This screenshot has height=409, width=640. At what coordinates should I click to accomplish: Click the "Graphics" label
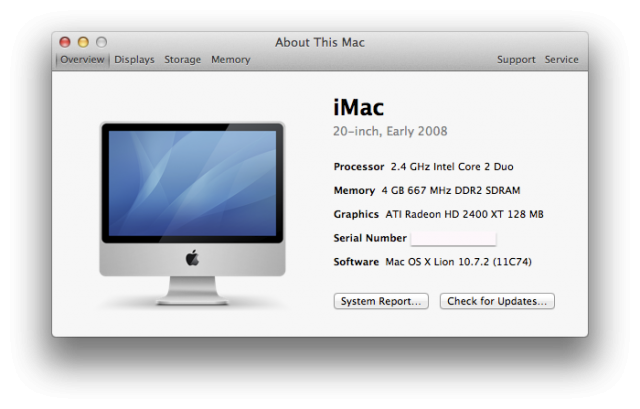coord(356,214)
